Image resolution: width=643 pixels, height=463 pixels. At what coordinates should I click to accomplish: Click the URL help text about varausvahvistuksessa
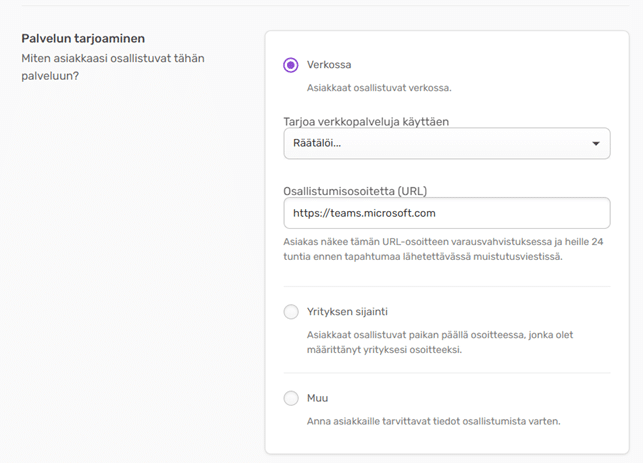pos(435,249)
